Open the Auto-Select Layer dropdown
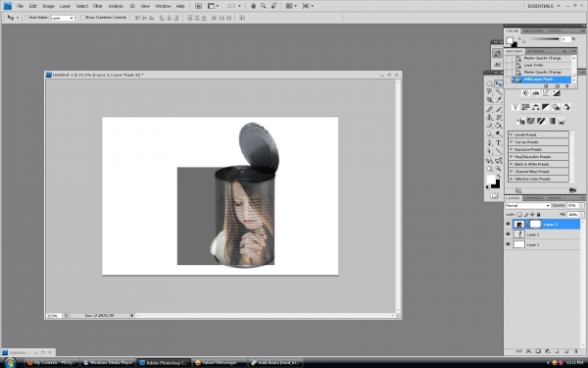The image size is (588, 368). (x=63, y=18)
